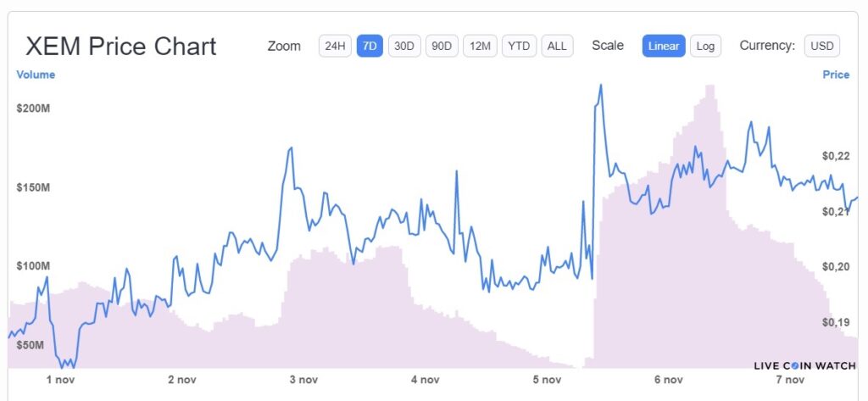868x401 pixels.
Task: Switch zoom to 7D
Action: pos(370,46)
